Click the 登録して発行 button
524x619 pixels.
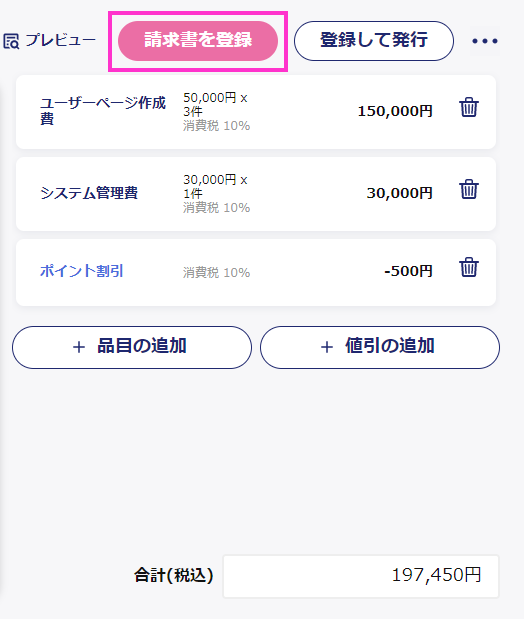(x=374, y=41)
